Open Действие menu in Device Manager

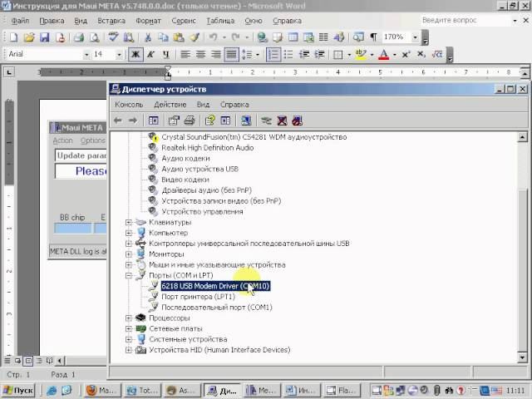tap(170, 105)
